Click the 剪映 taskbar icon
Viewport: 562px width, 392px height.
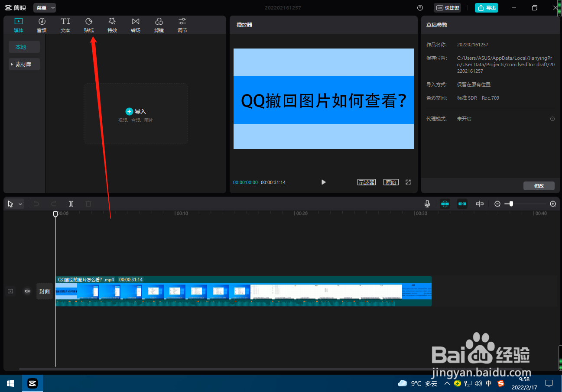(x=32, y=383)
